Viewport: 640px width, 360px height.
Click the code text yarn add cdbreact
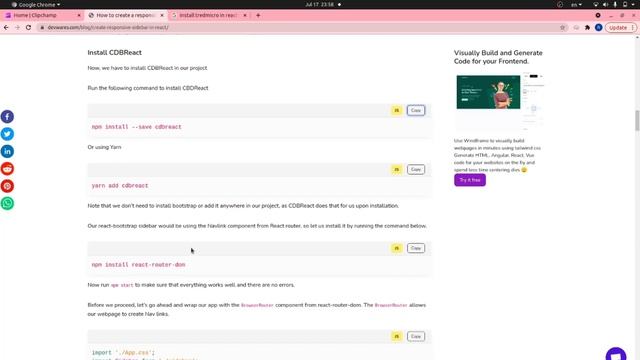point(120,186)
